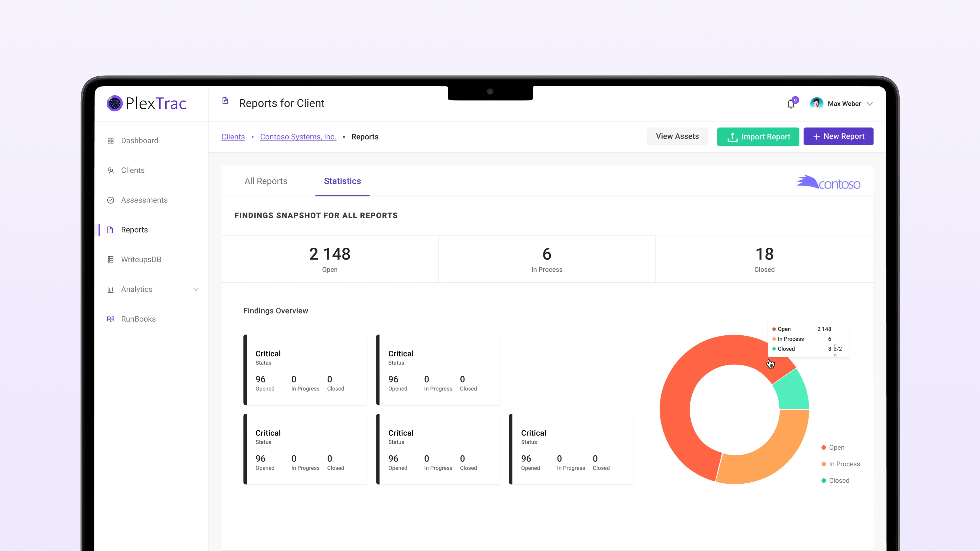Click the PlexTrac logo

pyautogui.click(x=147, y=103)
